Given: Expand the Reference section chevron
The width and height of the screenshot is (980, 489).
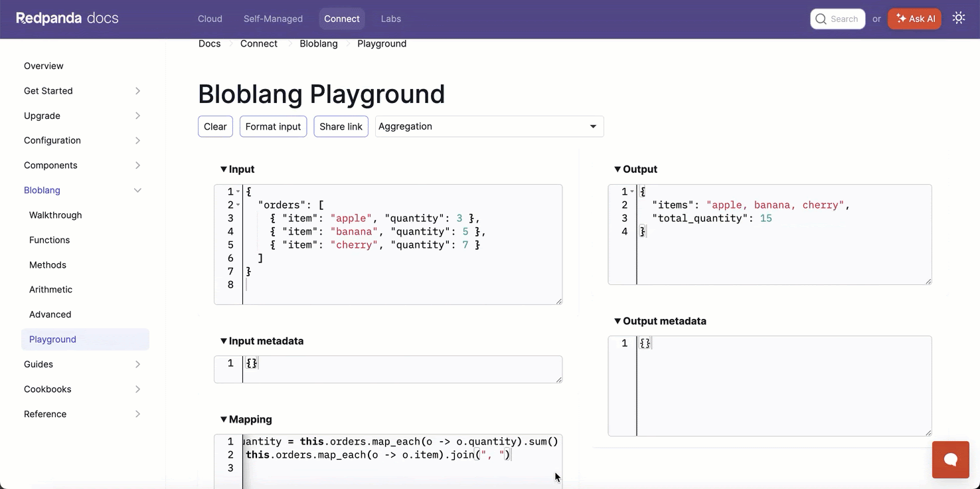Looking at the screenshot, I should [137, 414].
